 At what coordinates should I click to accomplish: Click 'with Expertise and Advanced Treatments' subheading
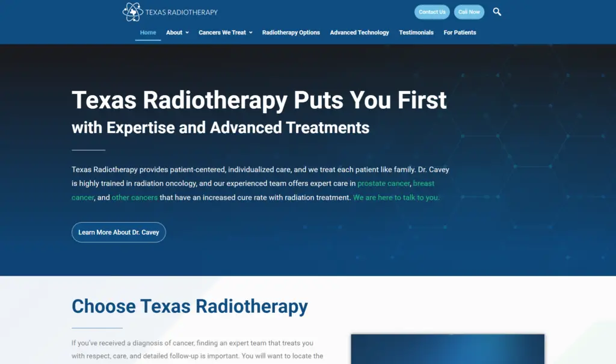[220, 128]
